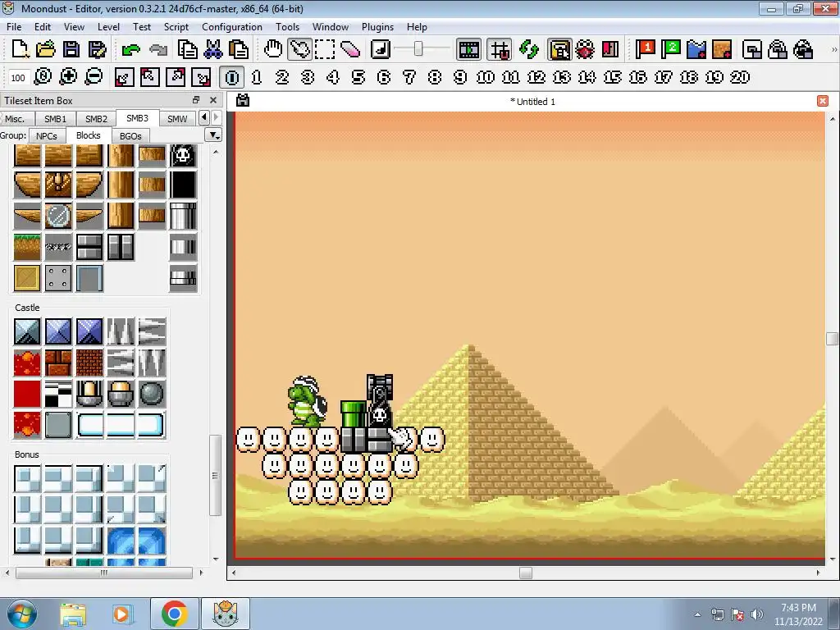840x630 pixels.
Task: Toggle the tileset item box button
Action: click(559, 49)
